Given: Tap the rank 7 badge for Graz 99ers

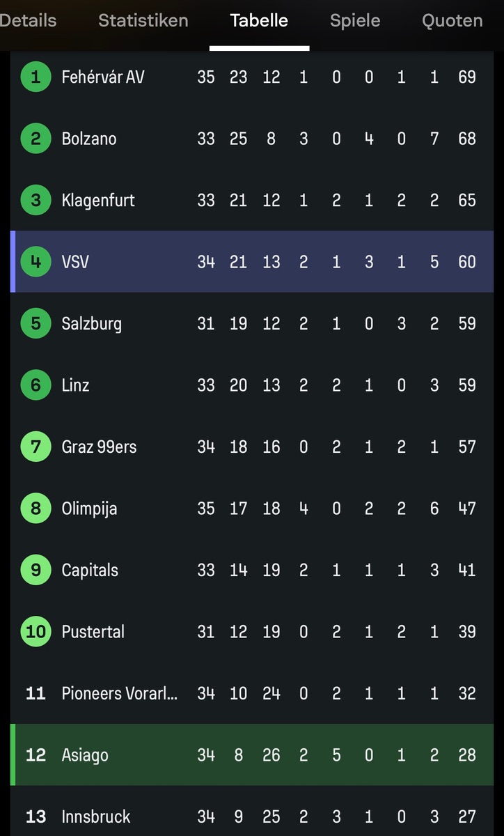Looking at the screenshot, I should click(36, 447).
